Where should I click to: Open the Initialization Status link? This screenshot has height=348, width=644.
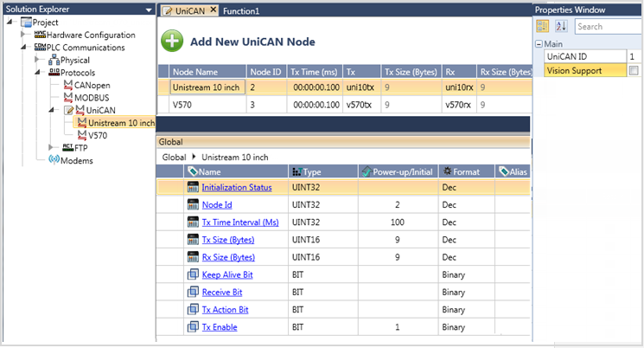click(236, 187)
